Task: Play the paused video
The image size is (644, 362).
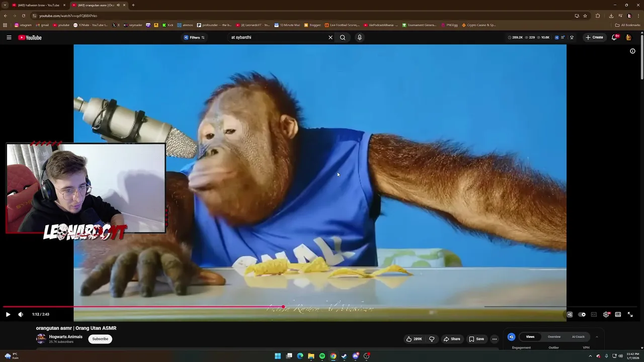Action: [x=8, y=314]
